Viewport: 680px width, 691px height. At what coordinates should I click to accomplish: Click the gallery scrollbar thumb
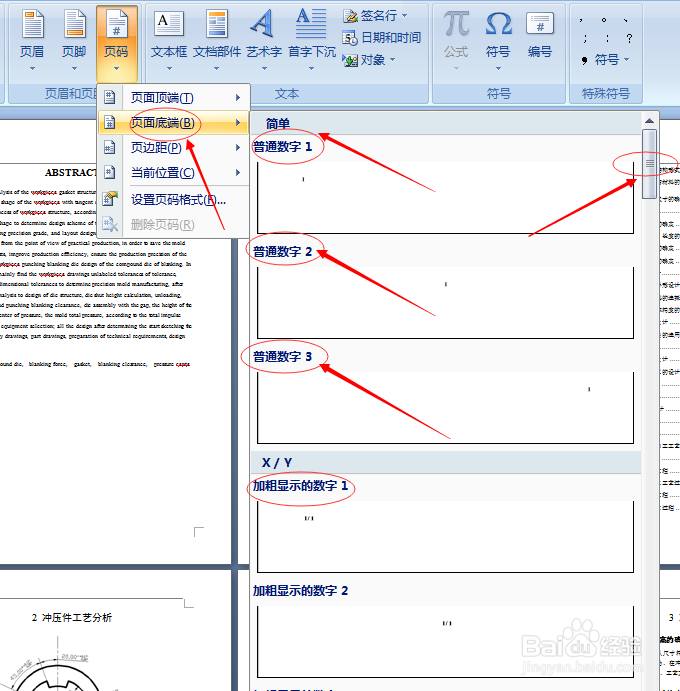pyautogui.click(x=650, y=163)
